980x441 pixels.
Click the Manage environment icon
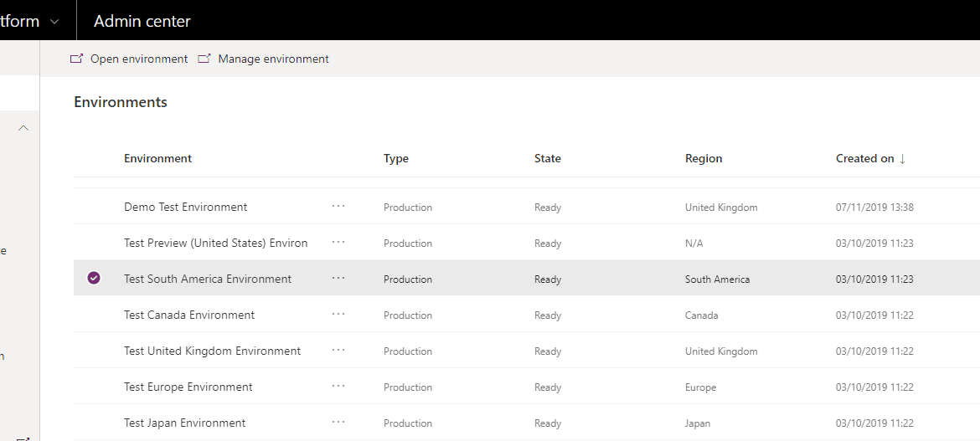[x=204, y=59]
